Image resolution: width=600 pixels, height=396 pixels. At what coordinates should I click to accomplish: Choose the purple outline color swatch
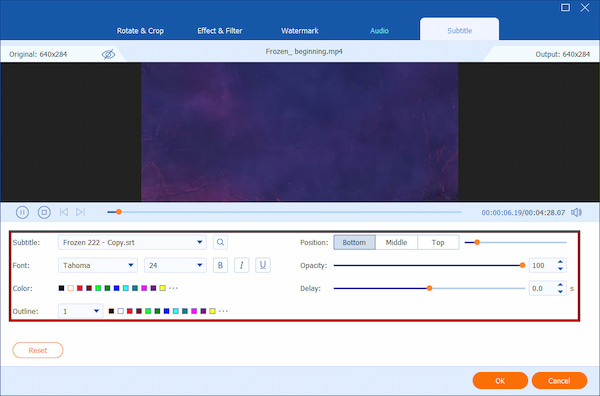pos(203,311)
